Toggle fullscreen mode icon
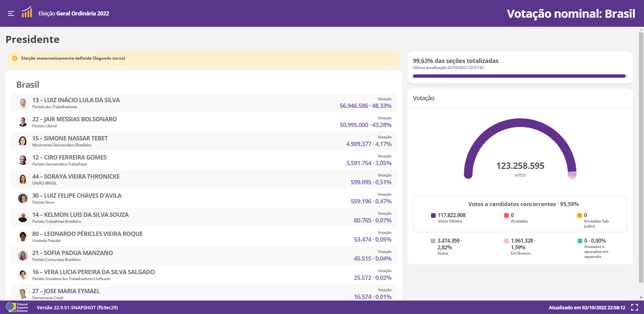 635,307
